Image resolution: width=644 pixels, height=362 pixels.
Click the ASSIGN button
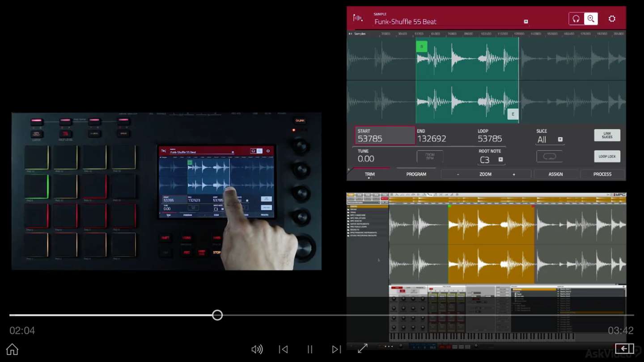(x=555, y=174)
